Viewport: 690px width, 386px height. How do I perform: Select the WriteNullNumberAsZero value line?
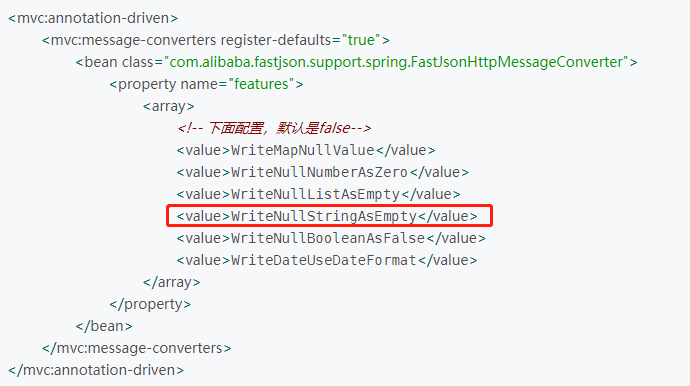pyautogui.click(x=323, y=172)
